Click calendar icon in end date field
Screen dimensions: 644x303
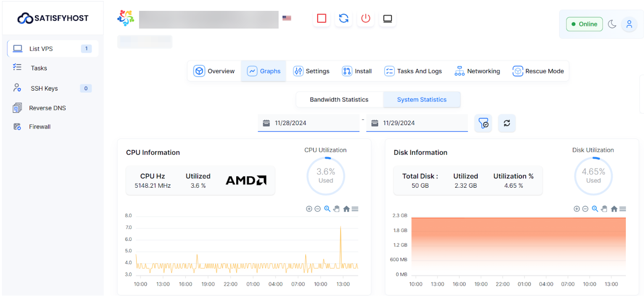(x=375, y=123)
